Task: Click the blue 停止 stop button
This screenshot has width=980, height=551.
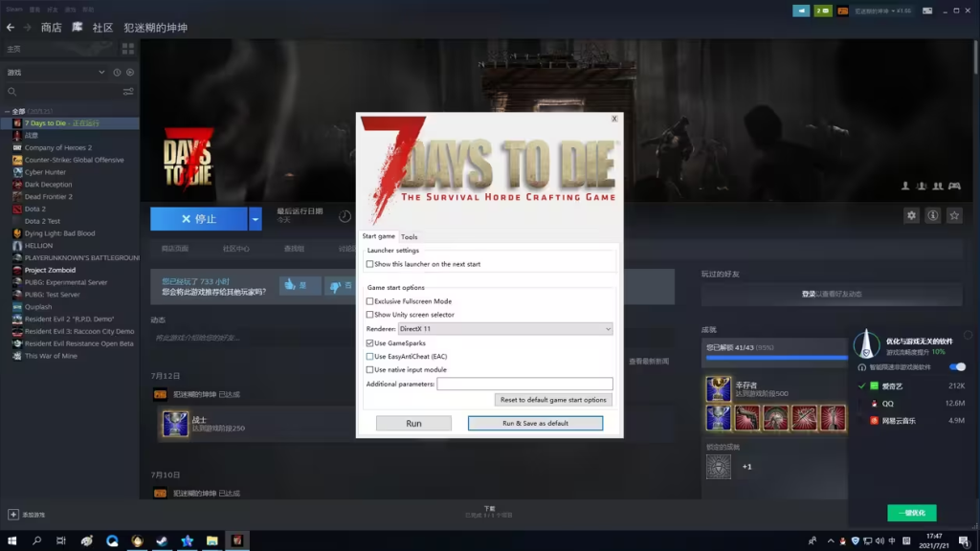Action: coord(199,219)
